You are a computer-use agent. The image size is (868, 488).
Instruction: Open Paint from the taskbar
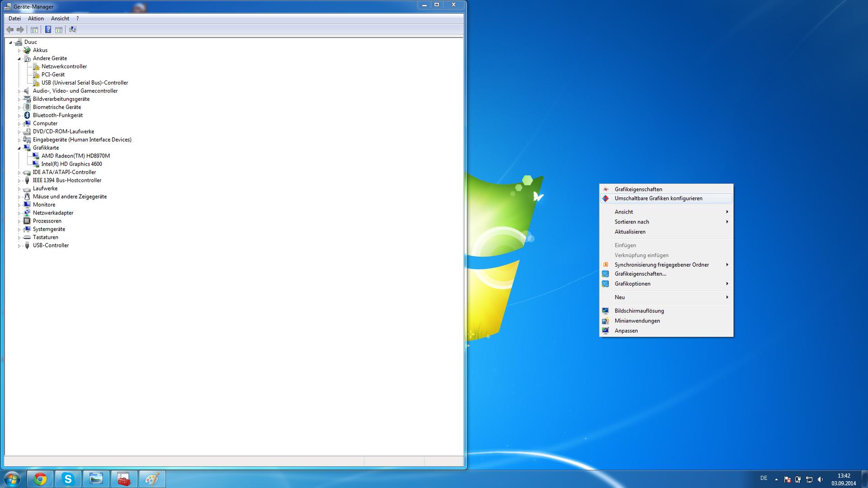[152, 479]
